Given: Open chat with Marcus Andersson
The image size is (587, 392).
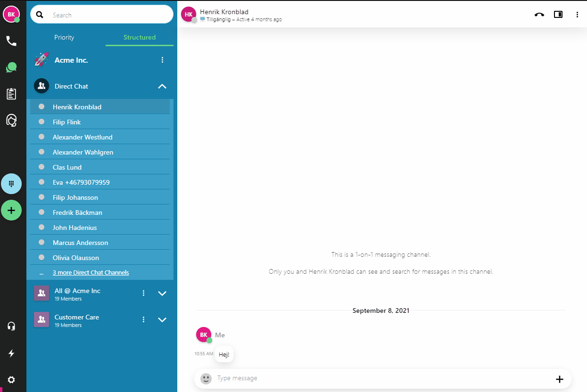Looking at the screenshot, I should [100, 243].
